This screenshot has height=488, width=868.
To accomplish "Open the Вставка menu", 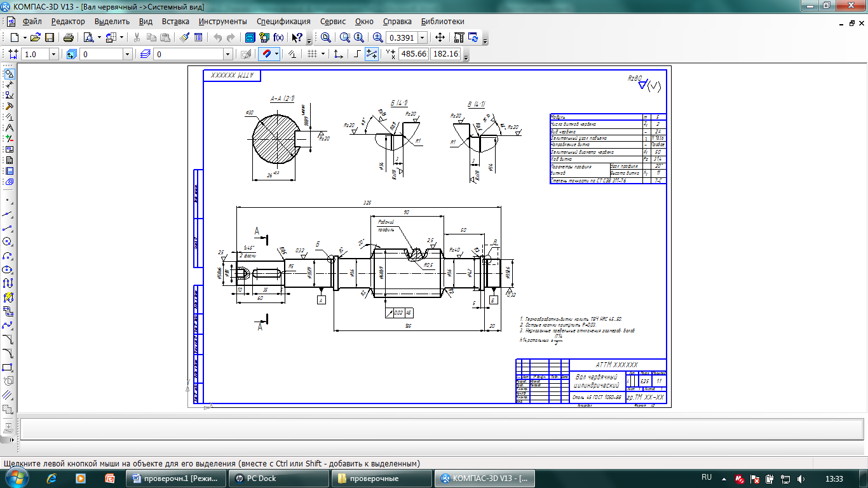I will (175, 22).
